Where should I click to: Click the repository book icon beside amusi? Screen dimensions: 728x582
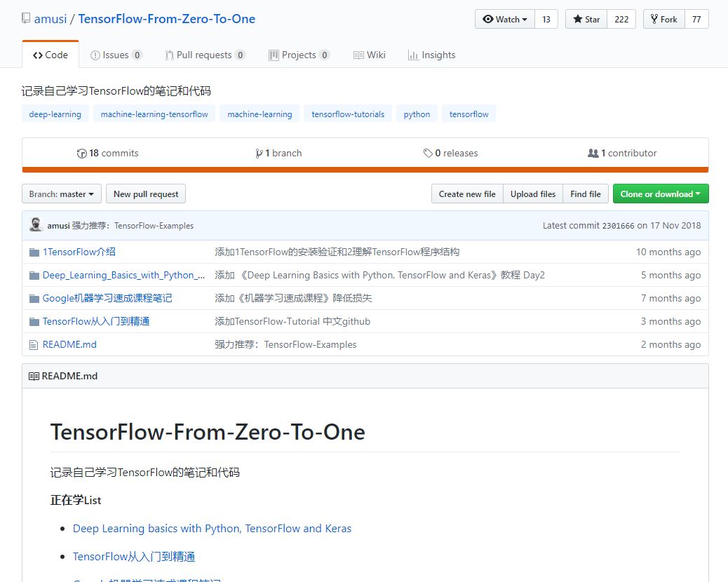(x=26, y=18)
